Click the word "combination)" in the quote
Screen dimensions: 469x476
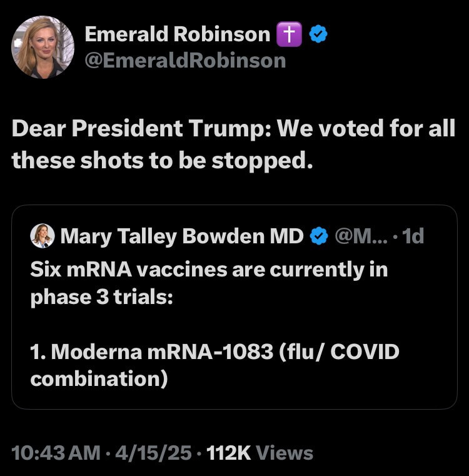[x=99, y=379]
